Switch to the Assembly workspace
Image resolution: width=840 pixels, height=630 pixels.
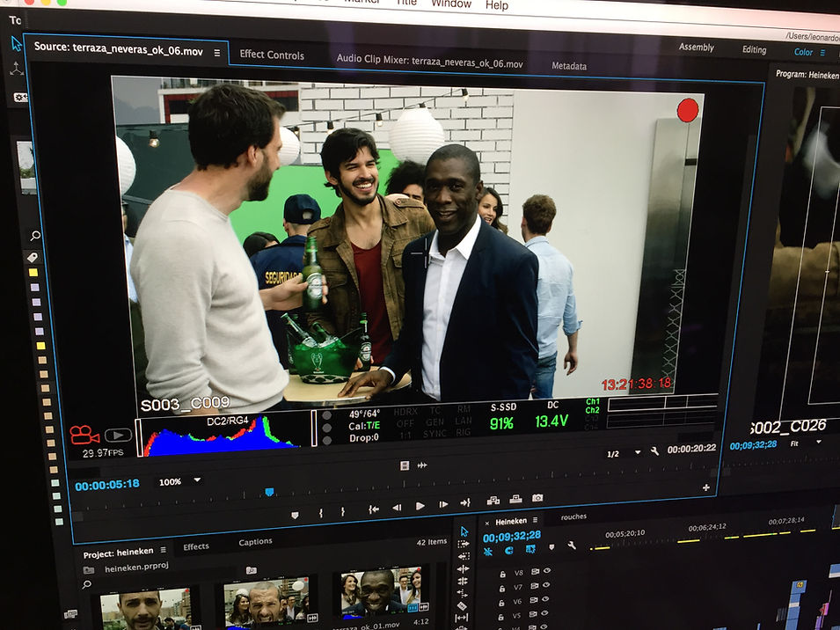click(x=697, y=48)
